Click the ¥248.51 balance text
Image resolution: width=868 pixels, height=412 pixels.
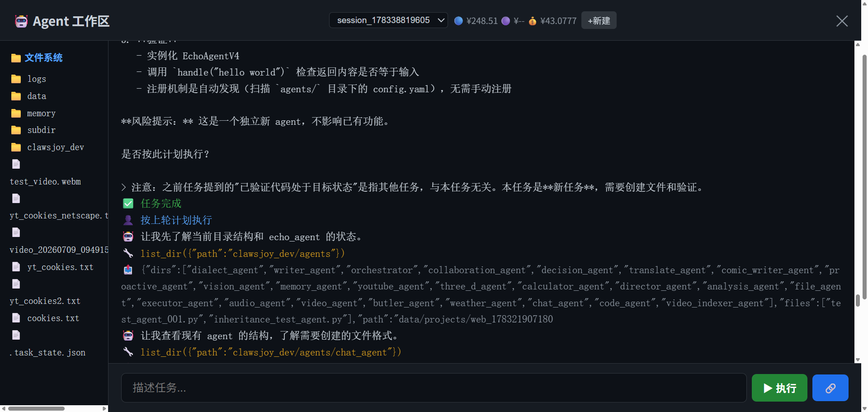pos(482,21)
